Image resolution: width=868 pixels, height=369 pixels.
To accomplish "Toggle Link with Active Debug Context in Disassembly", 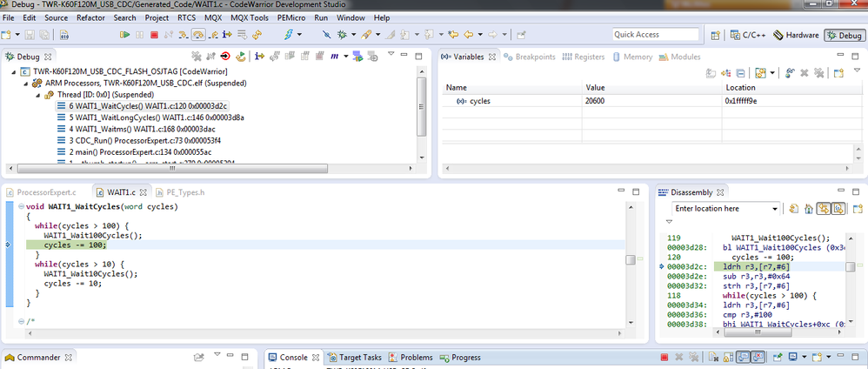I will point(824,209).
